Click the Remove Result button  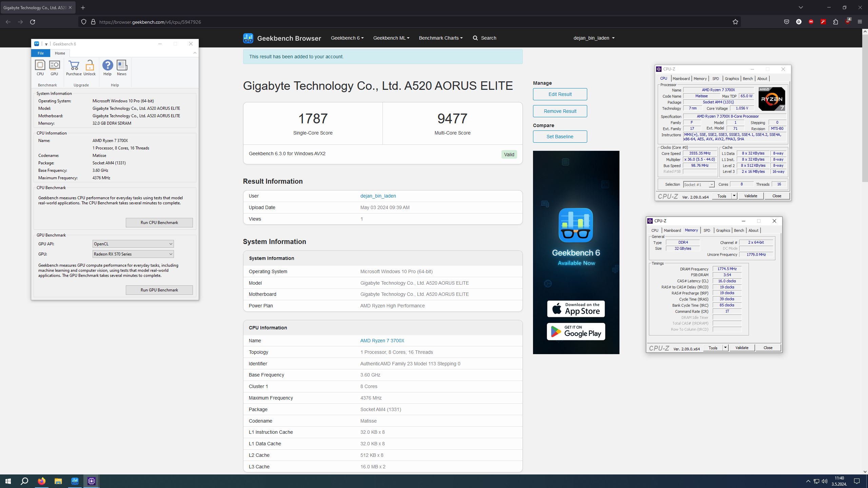[560, 111]
